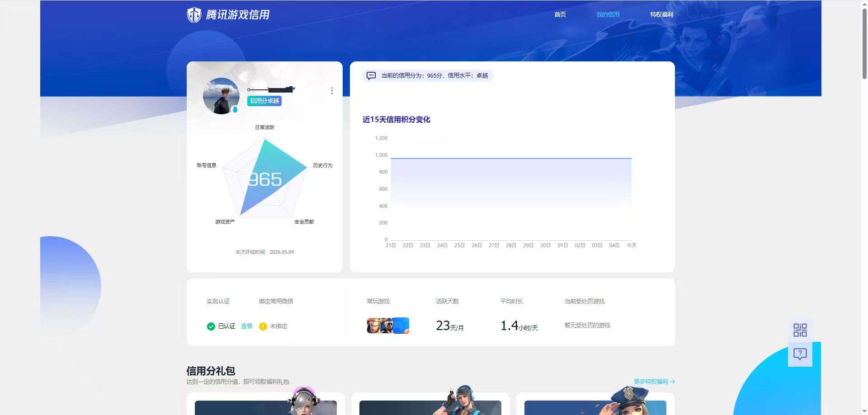The image size is (868, 415).
Task: Open the help feedback floating button
Action: pyautogui.click(x=800, y=354)
